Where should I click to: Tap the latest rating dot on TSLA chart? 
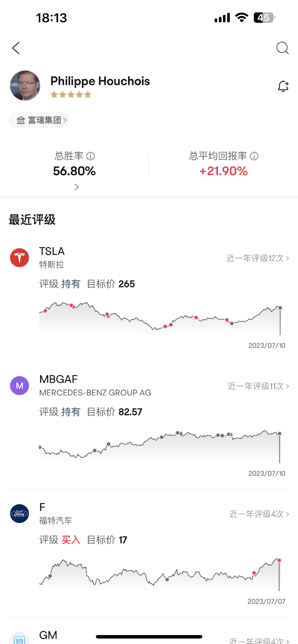280,308
